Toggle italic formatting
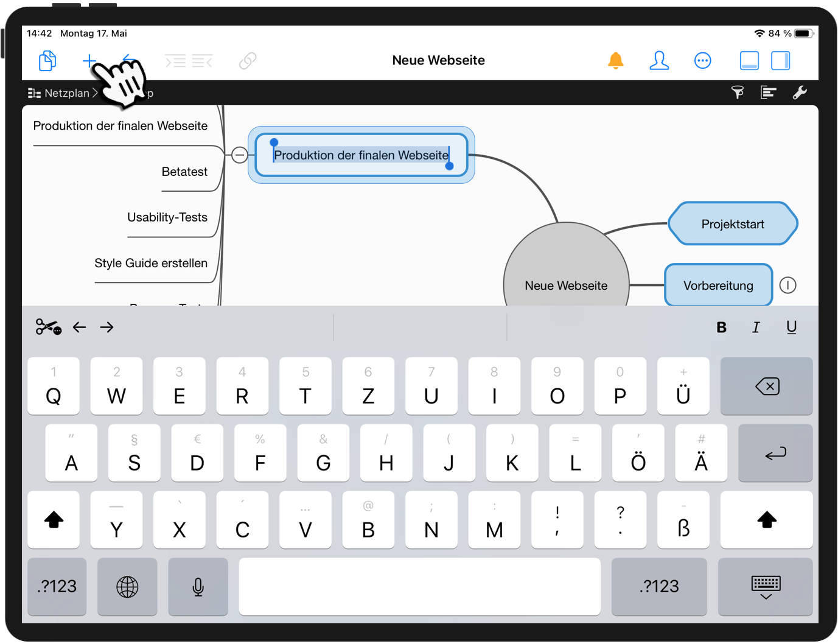 [756, 327]
